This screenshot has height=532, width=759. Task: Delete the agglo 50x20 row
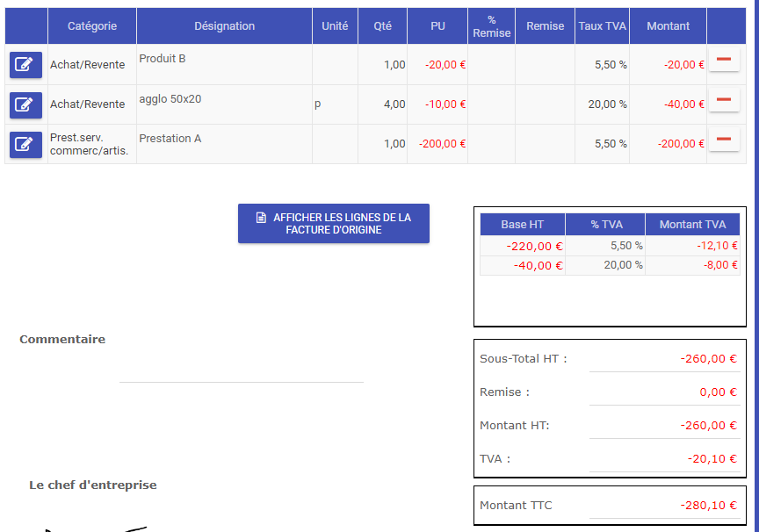[x=724, y=100]
